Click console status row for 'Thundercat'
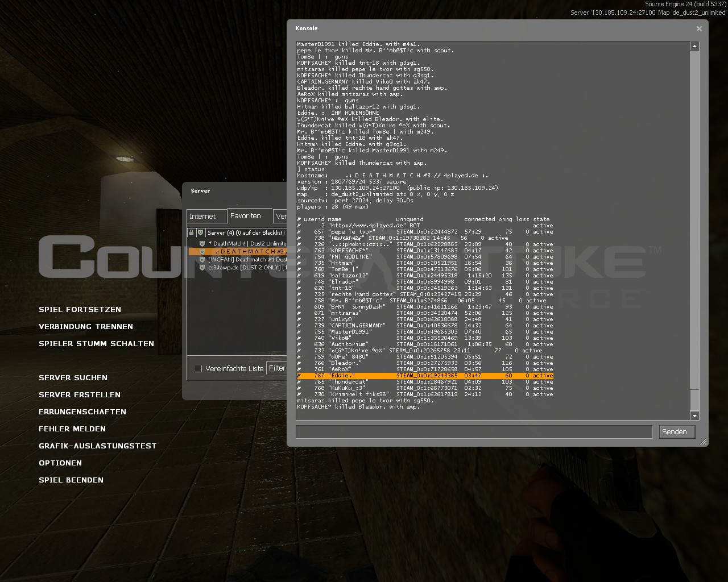728x582 pixels. click(x=425, y=382)
